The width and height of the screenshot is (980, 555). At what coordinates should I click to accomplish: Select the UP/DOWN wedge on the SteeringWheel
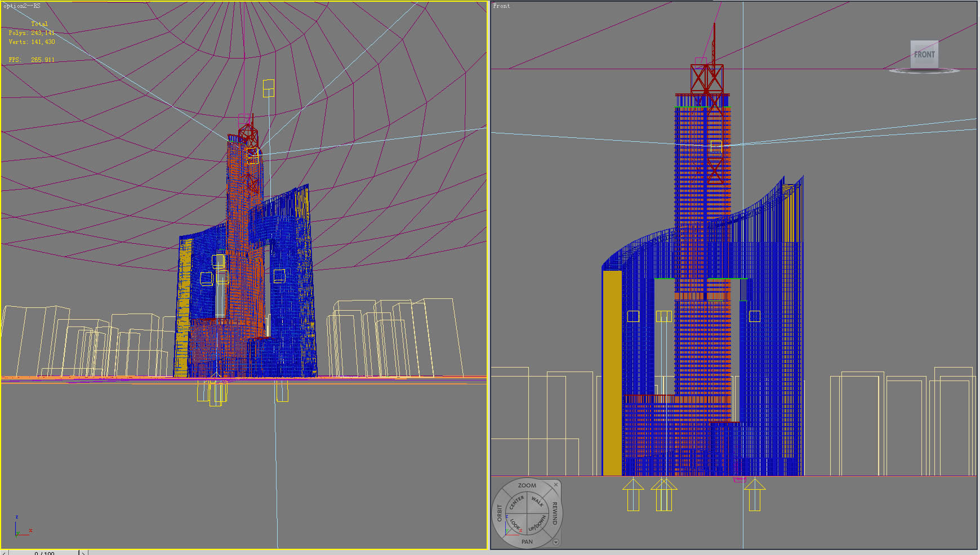click(x=537, y=523)
